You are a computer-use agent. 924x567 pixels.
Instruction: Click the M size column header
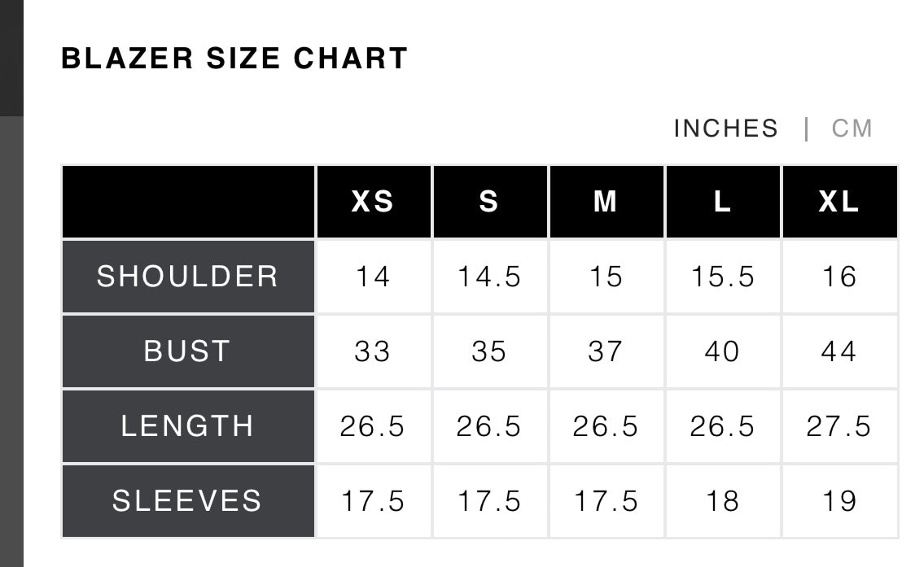coord(606,202)
